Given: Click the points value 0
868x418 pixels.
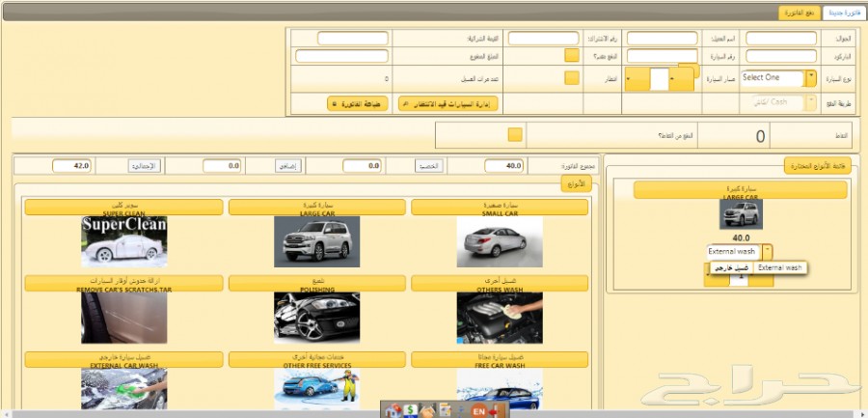Looking at the screenshot, I should (x=761, y=136).
